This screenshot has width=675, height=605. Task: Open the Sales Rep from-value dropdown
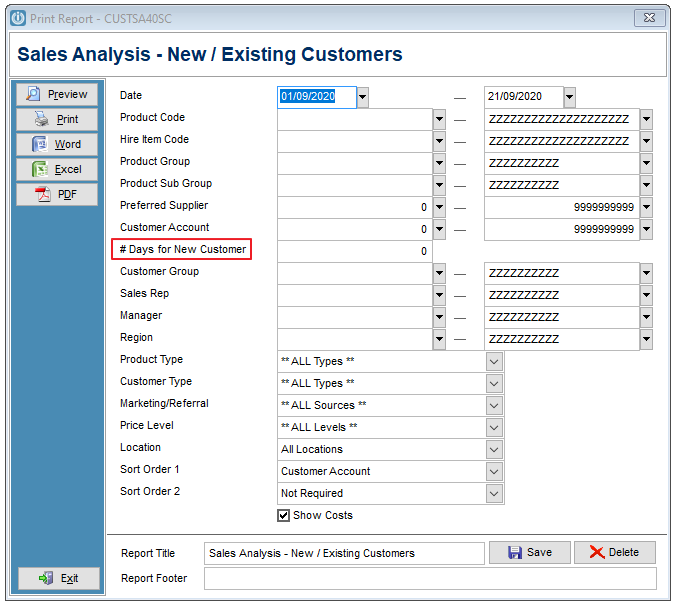pyautogui.click(x=439, y=295)
